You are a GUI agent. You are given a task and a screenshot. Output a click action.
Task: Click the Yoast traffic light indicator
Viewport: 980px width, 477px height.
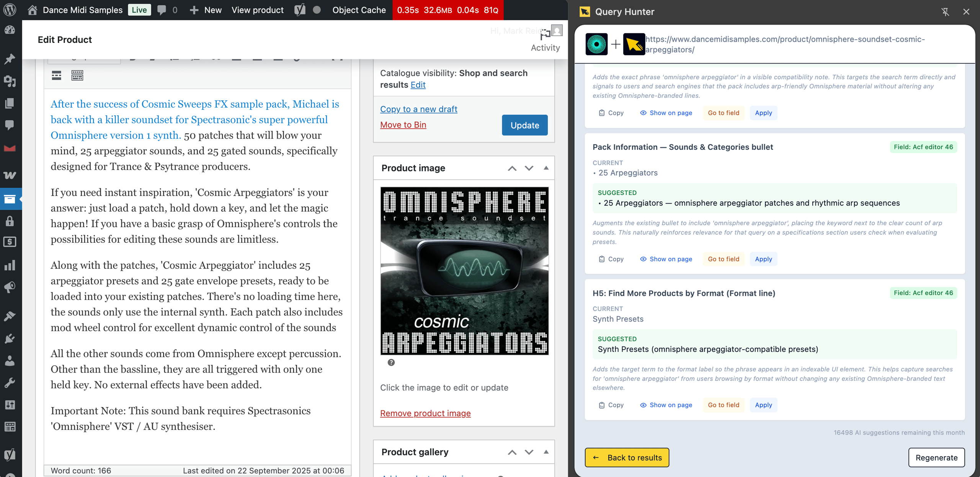tap(317, 10)
